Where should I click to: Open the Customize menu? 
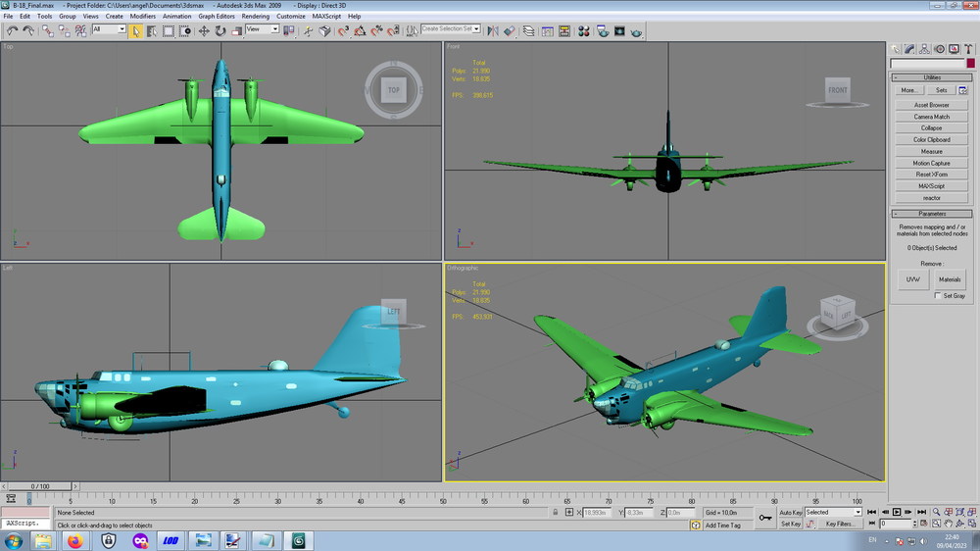click(x=291, y=17)
